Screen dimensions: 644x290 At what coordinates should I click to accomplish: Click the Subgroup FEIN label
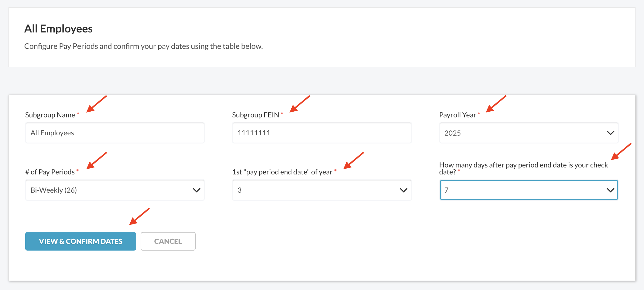click(x=255, y=115)
